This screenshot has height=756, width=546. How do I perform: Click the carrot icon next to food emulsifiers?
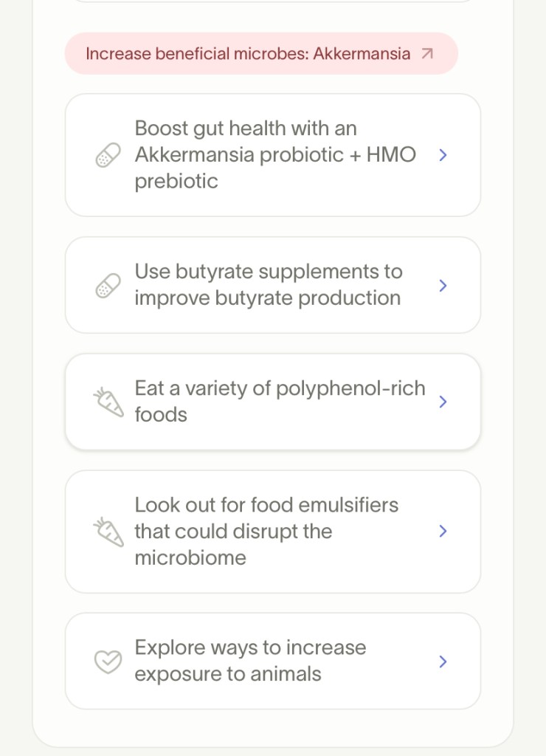pos(108,532)
